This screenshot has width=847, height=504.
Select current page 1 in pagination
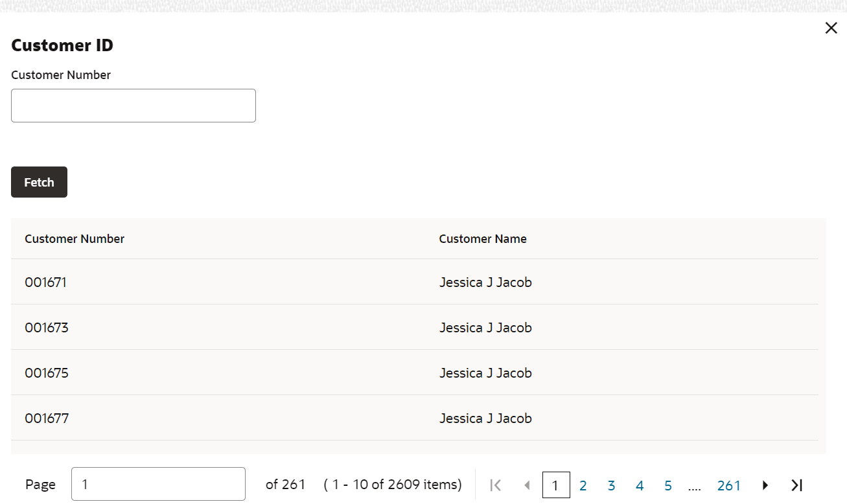pyautogui.click(x=555, y=485)
